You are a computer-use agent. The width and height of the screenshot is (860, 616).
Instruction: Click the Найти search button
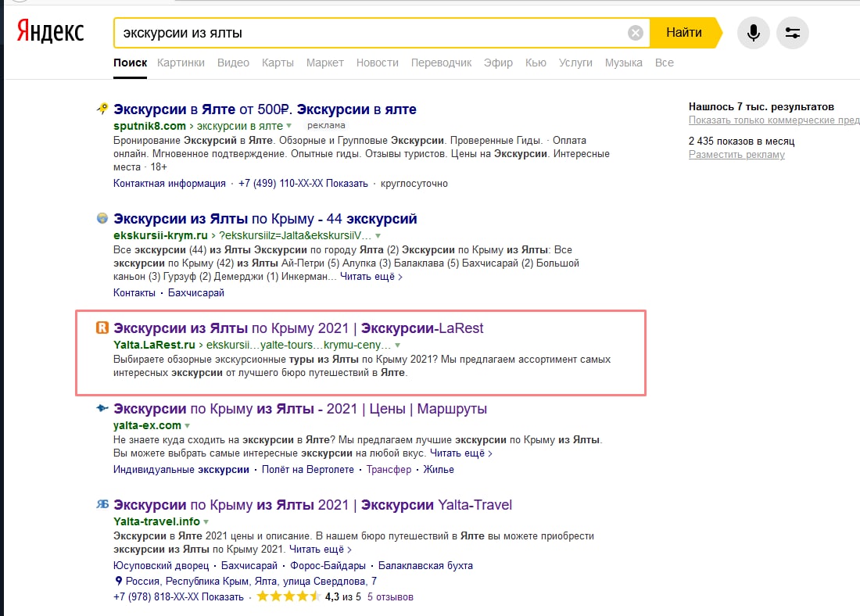pos(686,33)
